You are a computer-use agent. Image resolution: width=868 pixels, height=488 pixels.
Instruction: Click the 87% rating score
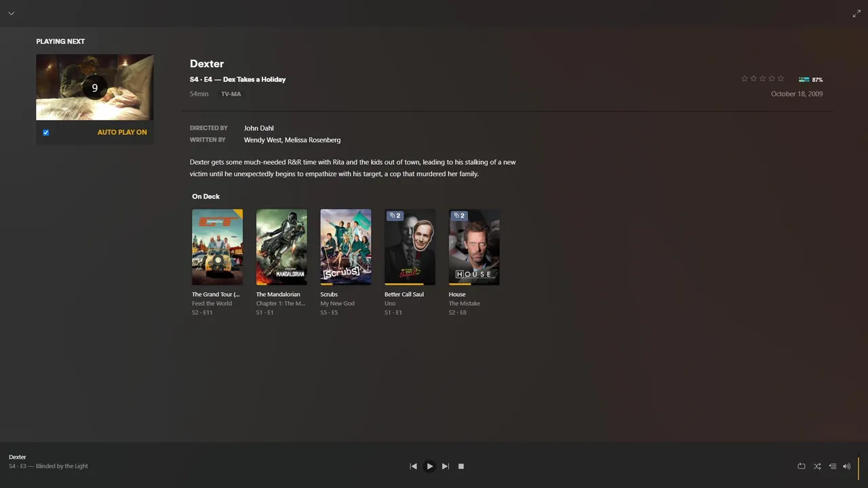[817, 80]
